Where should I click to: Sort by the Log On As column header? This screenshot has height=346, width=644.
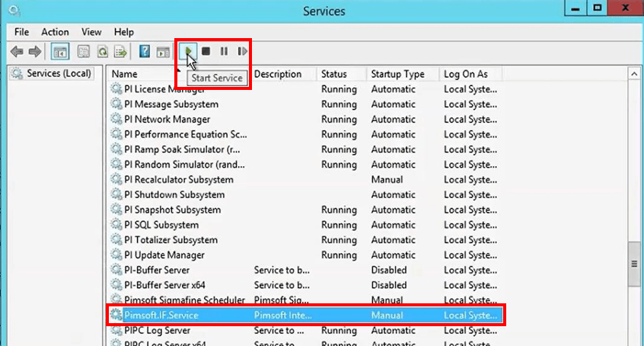[x=466, y=74]
